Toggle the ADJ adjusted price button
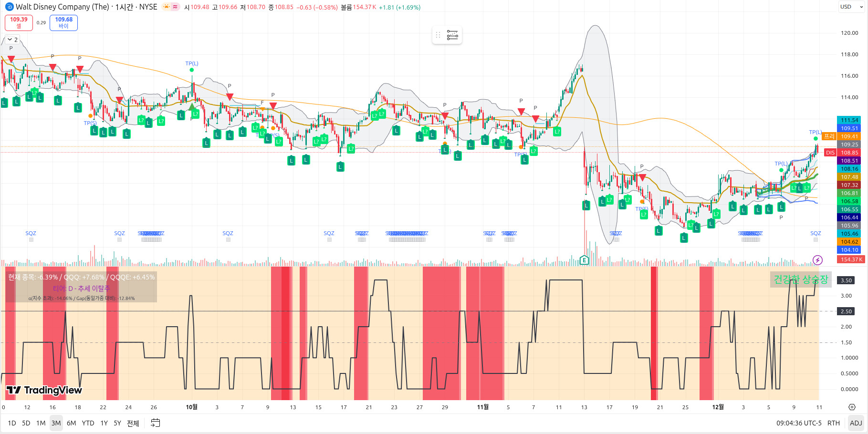The width and height of the screenshot is (868, 434). click(856, 423)
